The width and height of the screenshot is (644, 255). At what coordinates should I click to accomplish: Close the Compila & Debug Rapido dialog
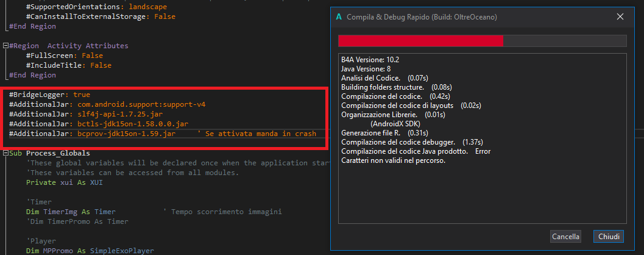coord(620,16)
